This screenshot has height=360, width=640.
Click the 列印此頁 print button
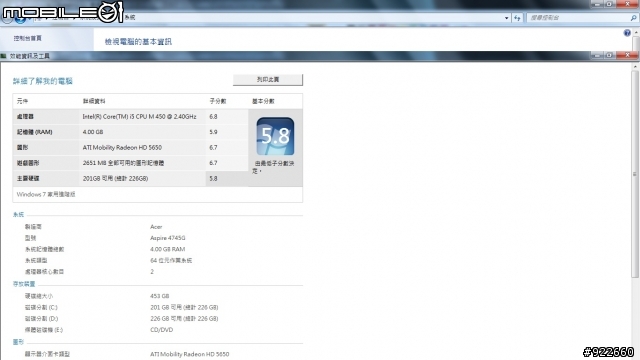point(268,80)
